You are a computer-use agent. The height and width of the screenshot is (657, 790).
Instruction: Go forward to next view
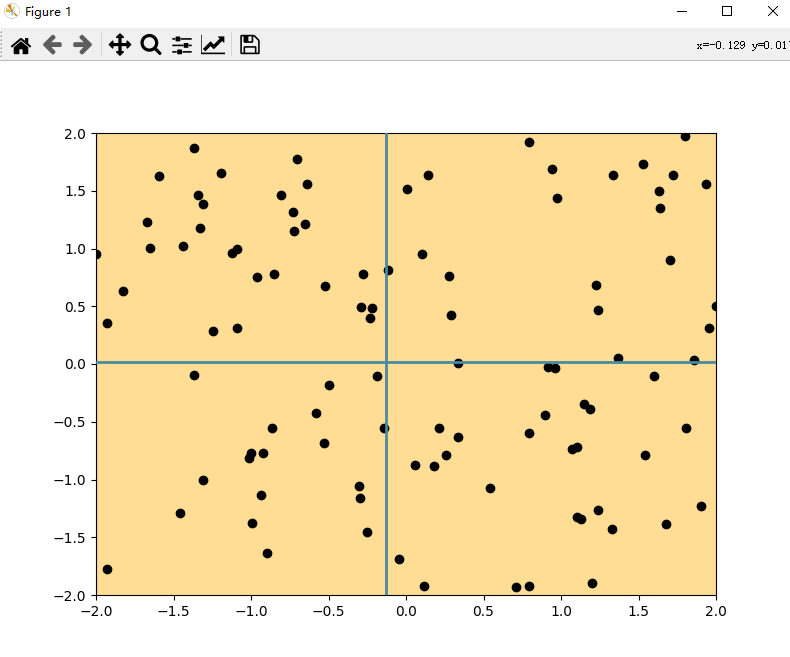[83, 45]
